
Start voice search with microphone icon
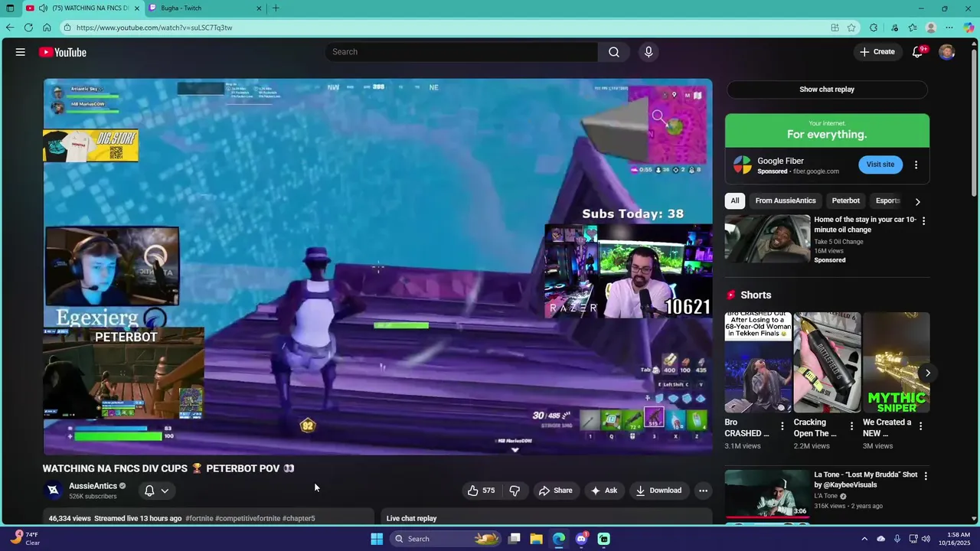click(648, 52)
